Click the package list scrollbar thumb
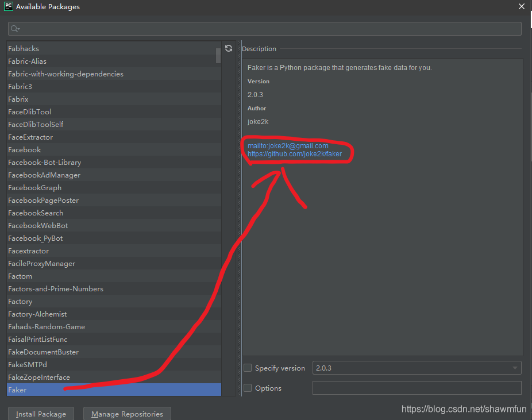532x420 pixels. 218,55
